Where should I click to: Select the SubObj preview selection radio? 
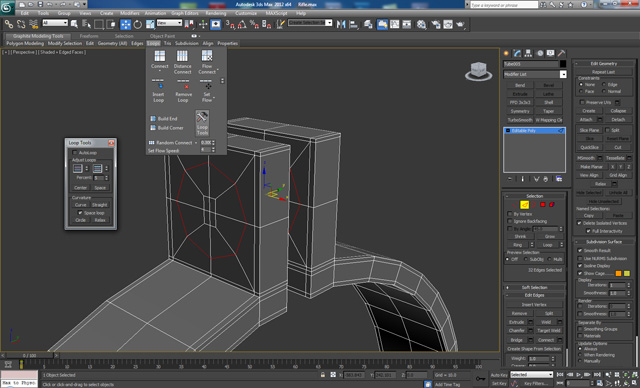click(x=526, y=259)
